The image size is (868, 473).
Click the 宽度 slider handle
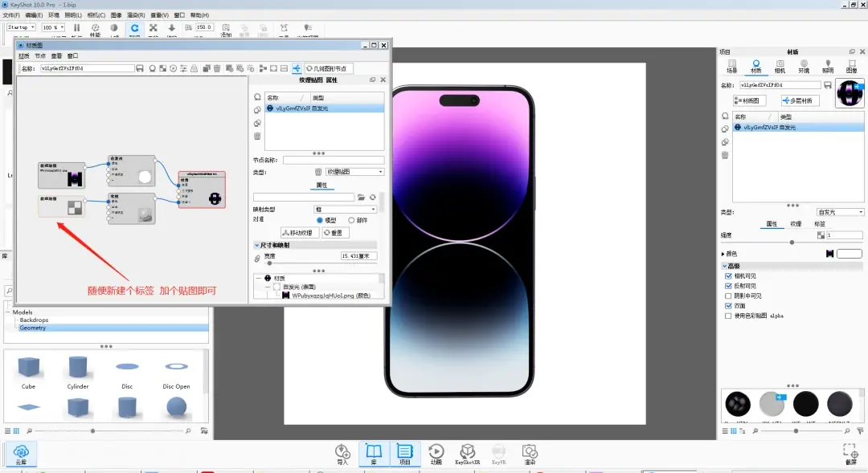click(x=269, y=263)
